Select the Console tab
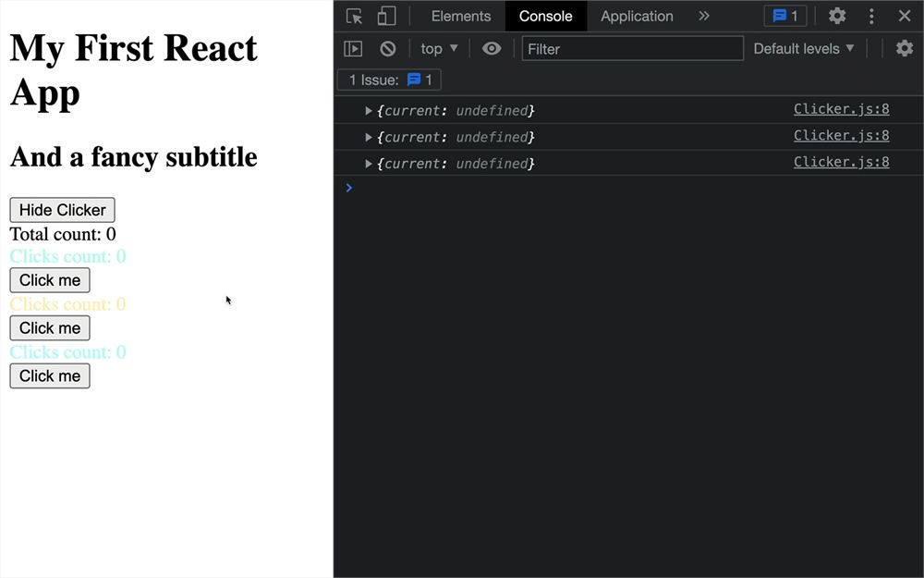This screenshot has width=924, height=578. pyautogui.click(x=546, y=16)
